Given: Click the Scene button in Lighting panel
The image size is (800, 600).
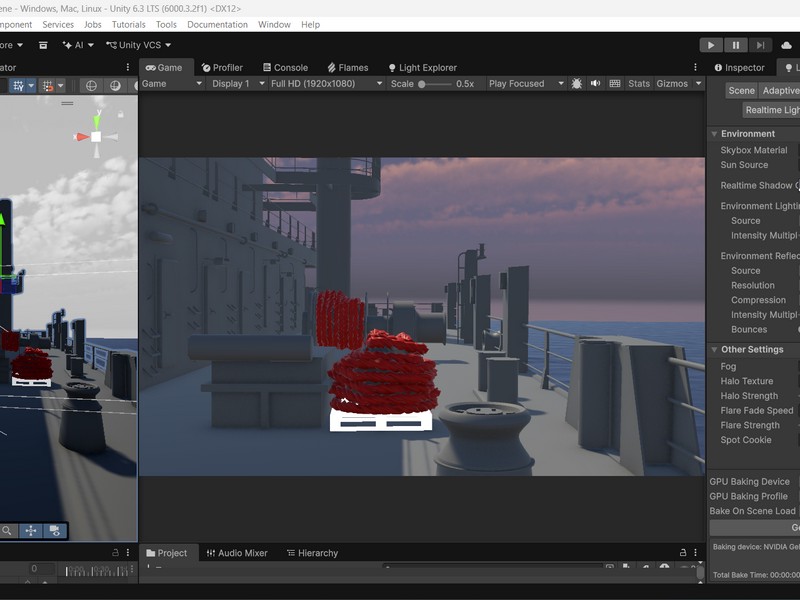Looking at the screenshot, I should [x=741, y=91].
